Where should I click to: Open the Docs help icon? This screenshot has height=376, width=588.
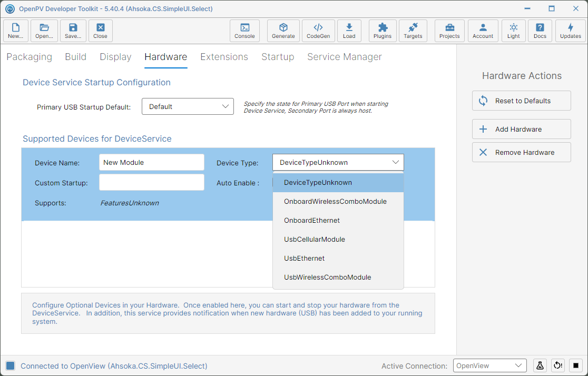(x=540, y=31)
